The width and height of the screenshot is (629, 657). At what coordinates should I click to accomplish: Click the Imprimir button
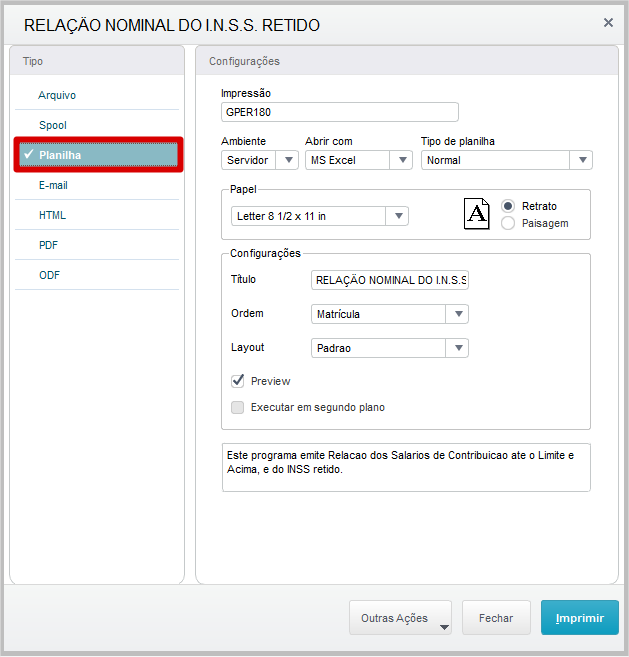pos(580,618)
